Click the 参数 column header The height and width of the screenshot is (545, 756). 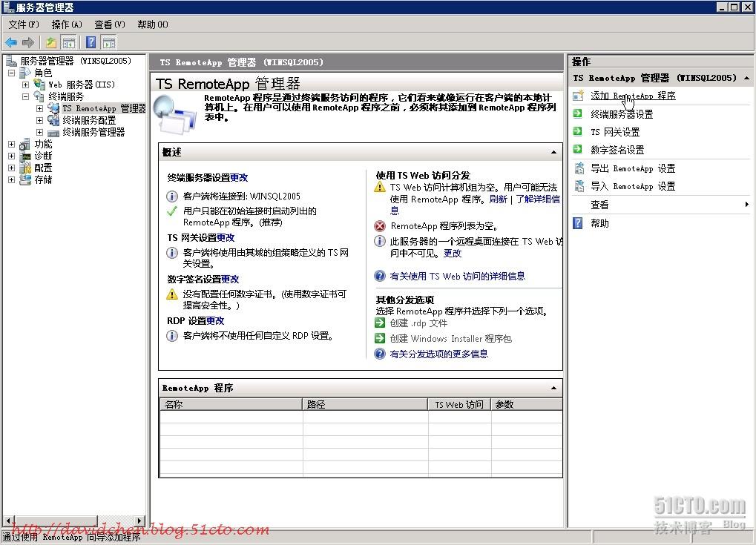527,404
